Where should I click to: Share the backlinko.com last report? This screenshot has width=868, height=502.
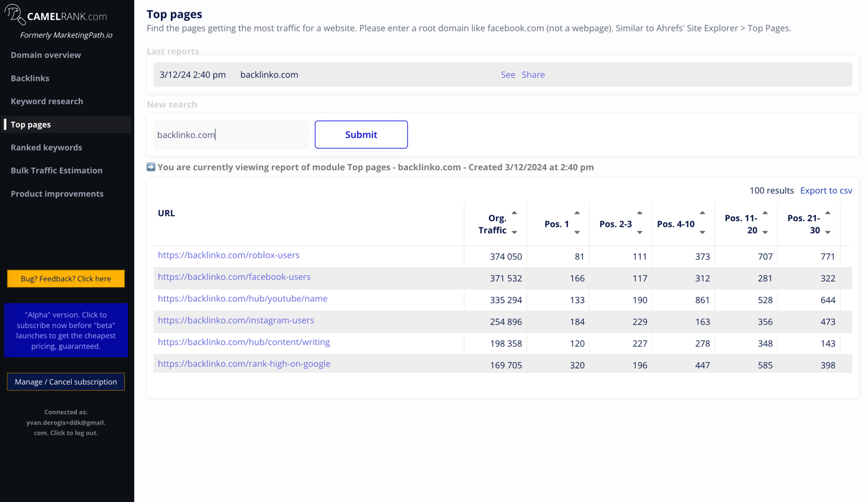coord(533,75)
